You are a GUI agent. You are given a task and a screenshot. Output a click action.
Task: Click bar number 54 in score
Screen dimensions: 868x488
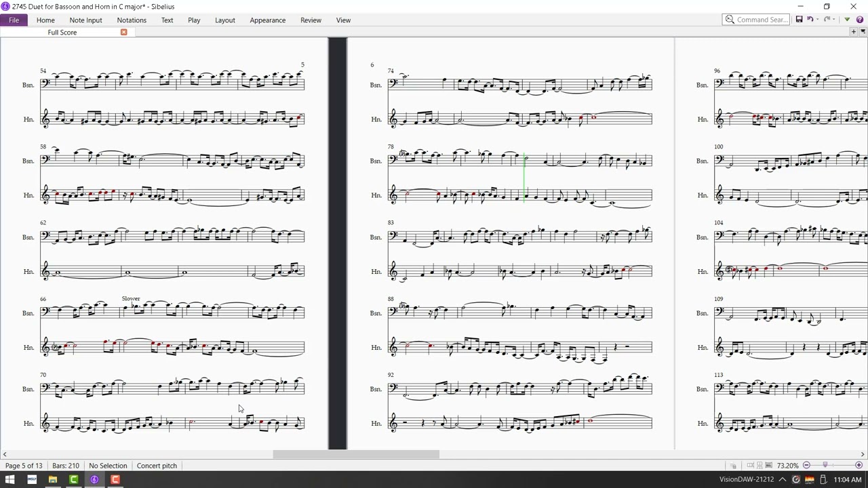[x=43, y=70]
